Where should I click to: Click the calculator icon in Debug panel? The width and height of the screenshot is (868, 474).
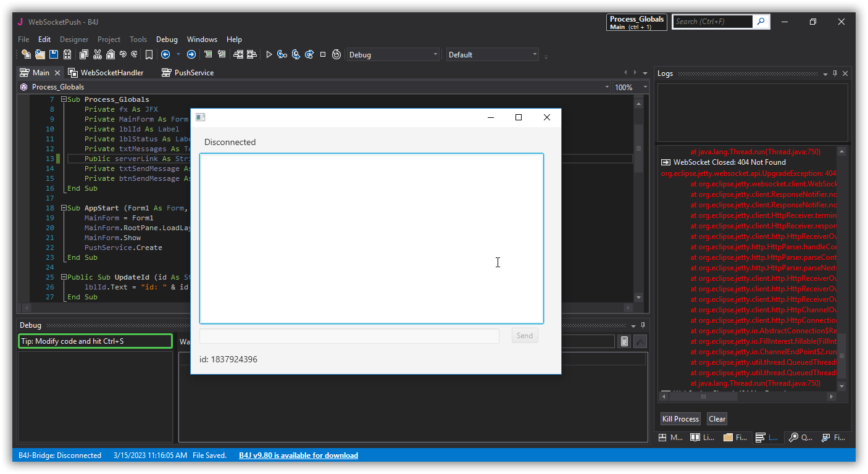point(624,341)
